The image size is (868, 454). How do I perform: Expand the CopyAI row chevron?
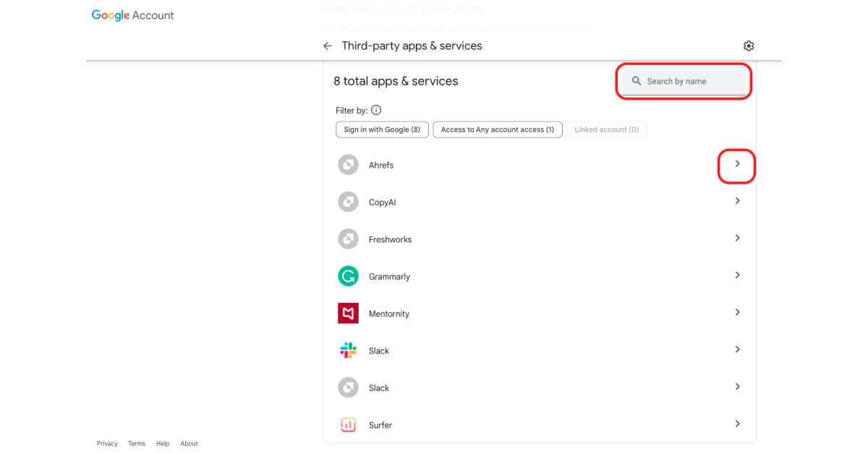tap(737, 201)
